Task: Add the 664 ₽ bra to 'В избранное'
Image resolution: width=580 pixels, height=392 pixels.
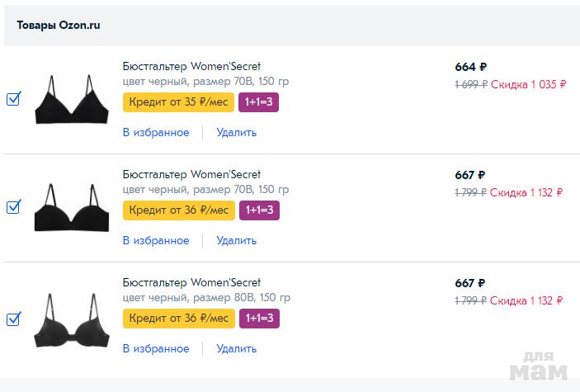Action: [156, 132]
